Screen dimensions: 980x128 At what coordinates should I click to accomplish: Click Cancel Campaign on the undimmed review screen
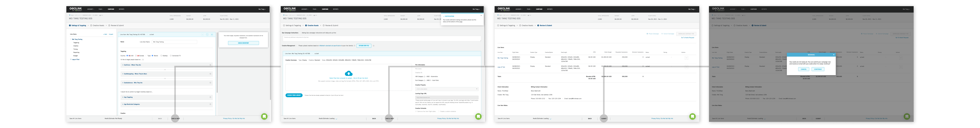pyautogui.click(x=668, y=34)
